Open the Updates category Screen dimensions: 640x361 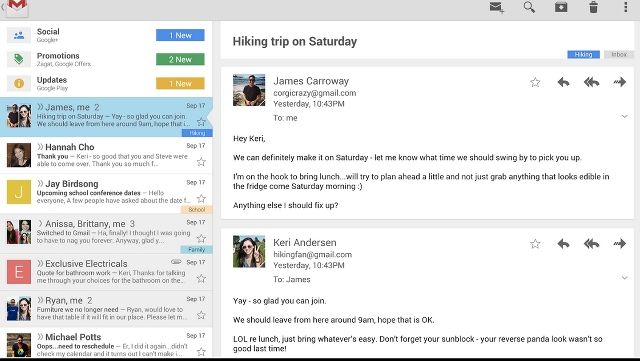(x=106, y=83)
